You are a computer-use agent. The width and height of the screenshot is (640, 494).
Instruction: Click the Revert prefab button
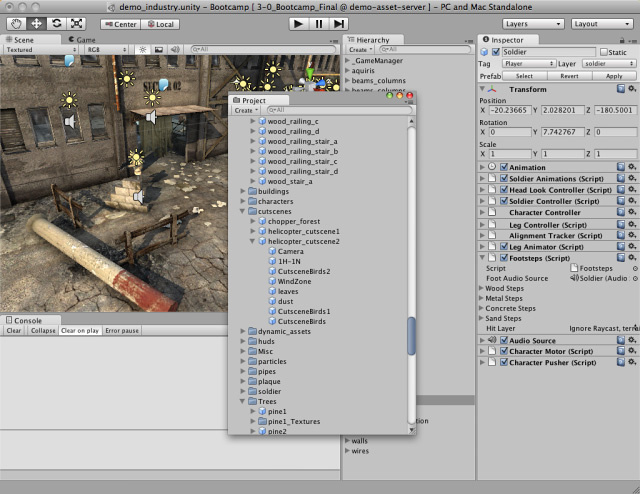click(x=568, y=75)
